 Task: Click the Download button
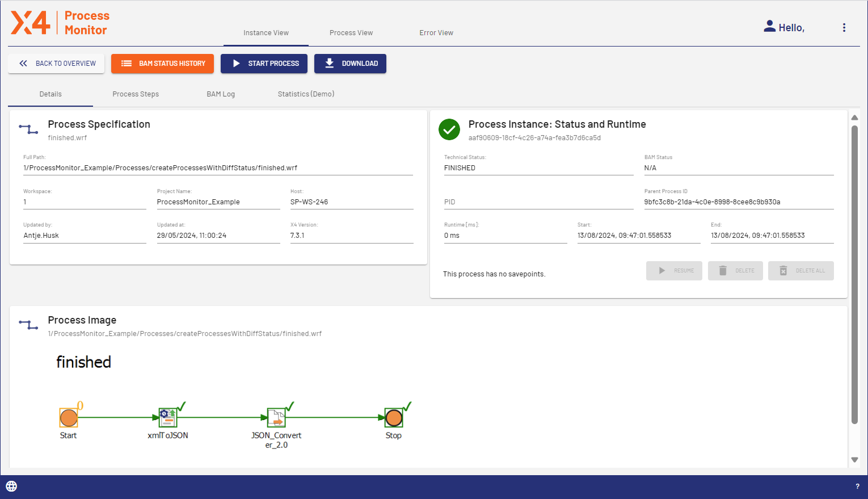coord(350,64)
